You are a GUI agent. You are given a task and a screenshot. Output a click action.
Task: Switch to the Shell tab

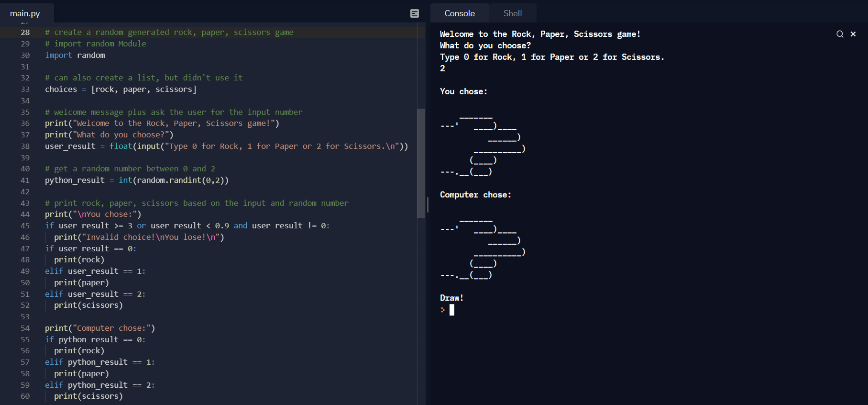(x=512, y=13)
